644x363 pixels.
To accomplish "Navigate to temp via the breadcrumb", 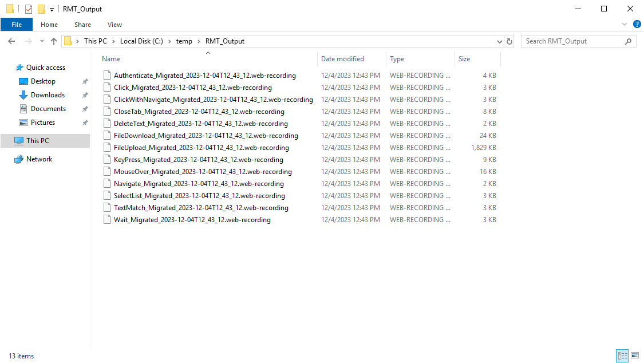I will tap(184, 41).
